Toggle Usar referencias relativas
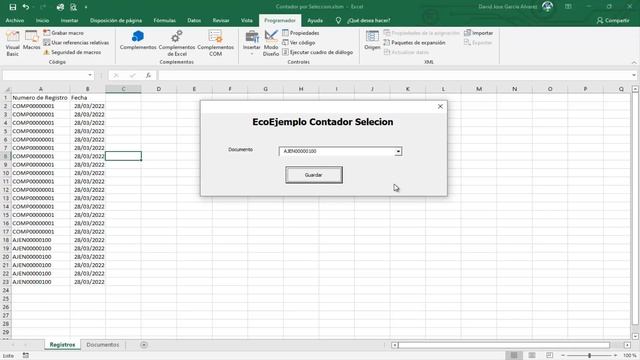 click(x=76, y=42)
